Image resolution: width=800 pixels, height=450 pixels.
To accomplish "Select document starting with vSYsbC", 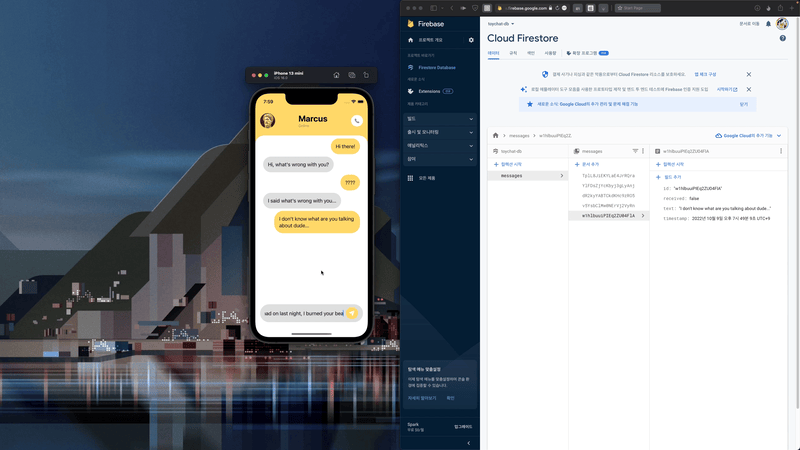I will 609,206.
